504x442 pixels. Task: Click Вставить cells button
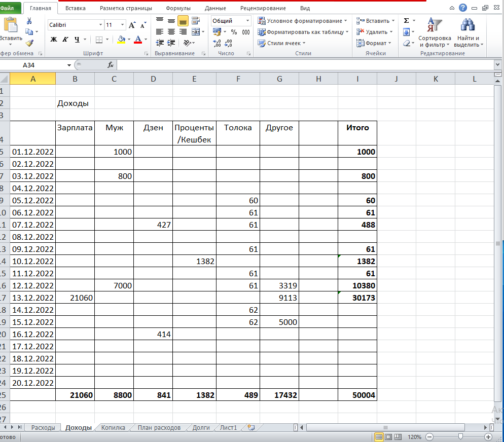pyautogui.click(x=375, y=21)
